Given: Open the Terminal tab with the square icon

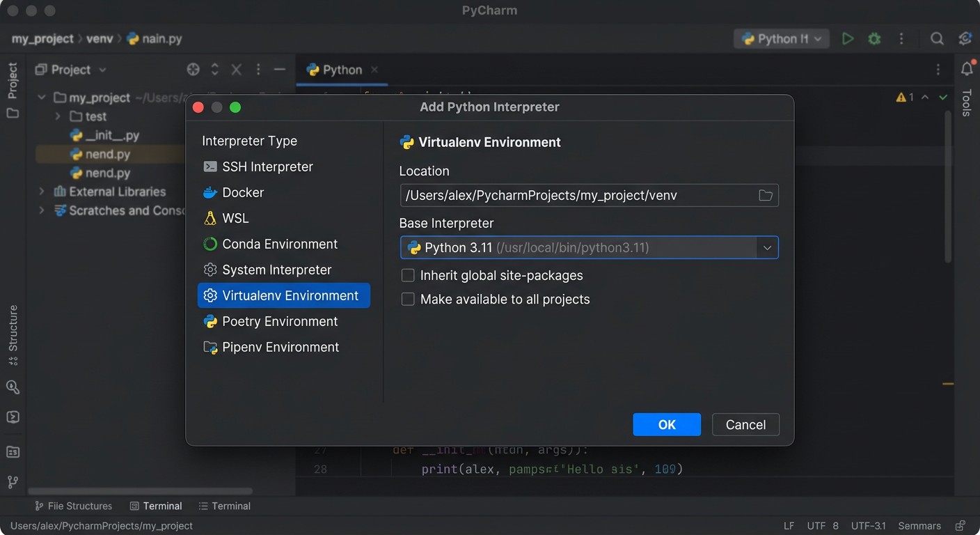Looking at the screenshot, I should (156, 506).
